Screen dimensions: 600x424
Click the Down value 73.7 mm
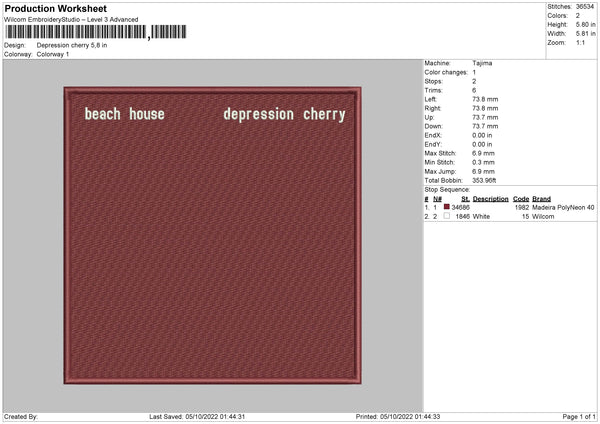[x=485, y=126]
